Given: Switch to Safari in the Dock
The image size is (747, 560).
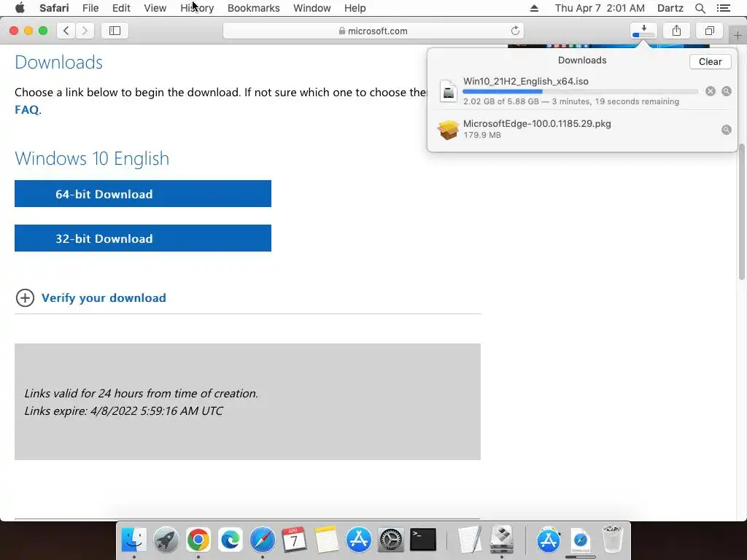Looking at the screenshot, I should click(263, 540).
